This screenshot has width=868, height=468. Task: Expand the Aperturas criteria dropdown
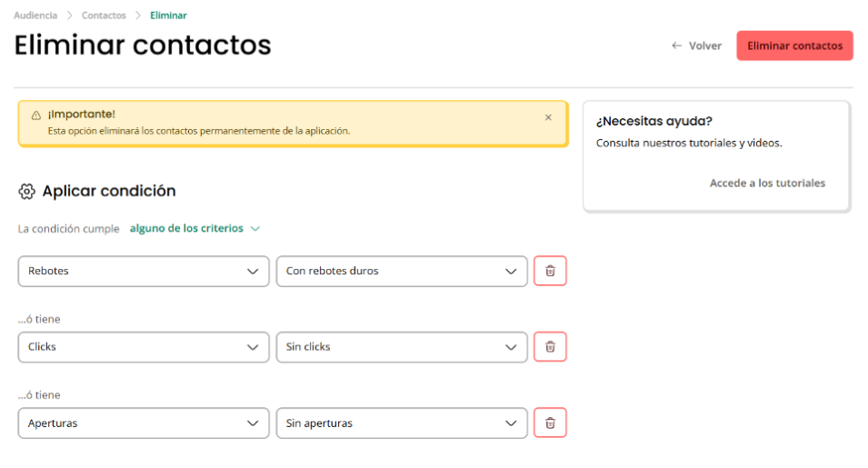pyautogui.click(x=144, y=423)
